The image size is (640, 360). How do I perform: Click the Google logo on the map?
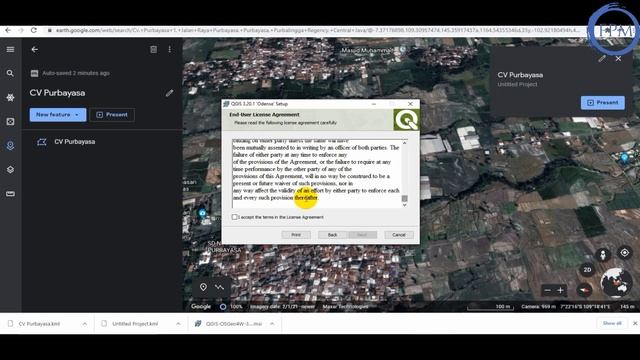pos(201,307)
